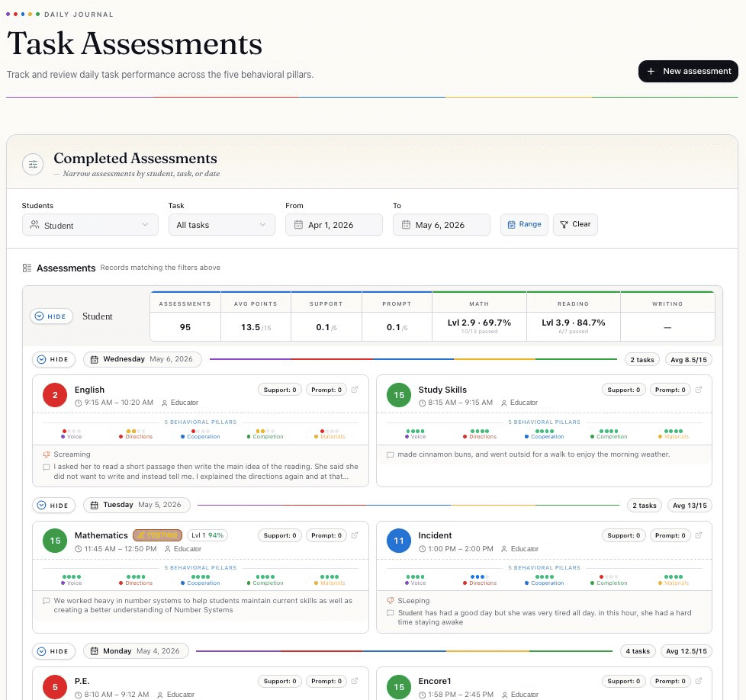746x700 pixels.
Task: Toggle Hide for the Student summary row
Action: pyautogui.click(x=51, y=316)
